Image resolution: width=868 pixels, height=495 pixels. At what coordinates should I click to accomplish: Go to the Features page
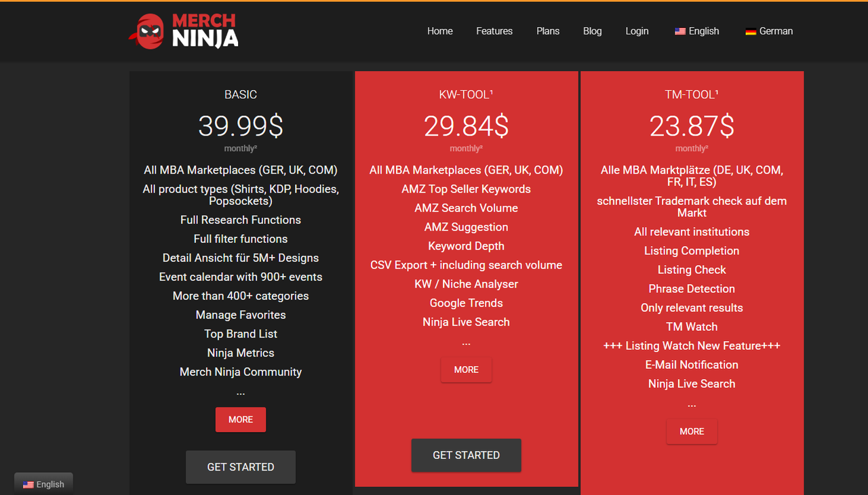pyautogui.click(x=494, y=31)
